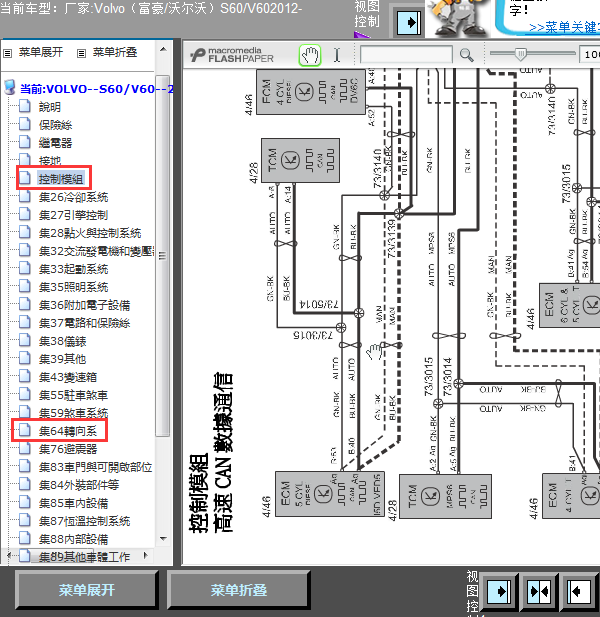This screenshot has height=617, width=600.
Task: Open the 說明 tree item
Action: click(x=50, y=107)
